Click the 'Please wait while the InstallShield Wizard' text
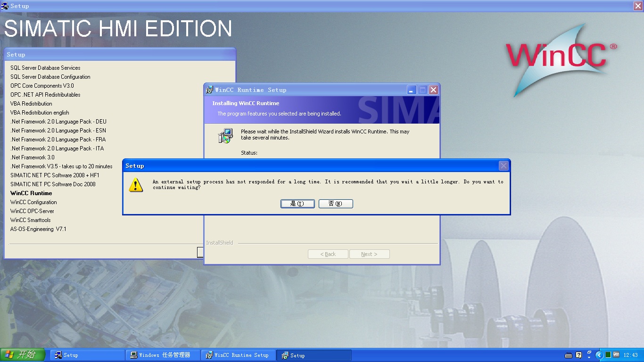Screen dimensions: 644x362 325,135
